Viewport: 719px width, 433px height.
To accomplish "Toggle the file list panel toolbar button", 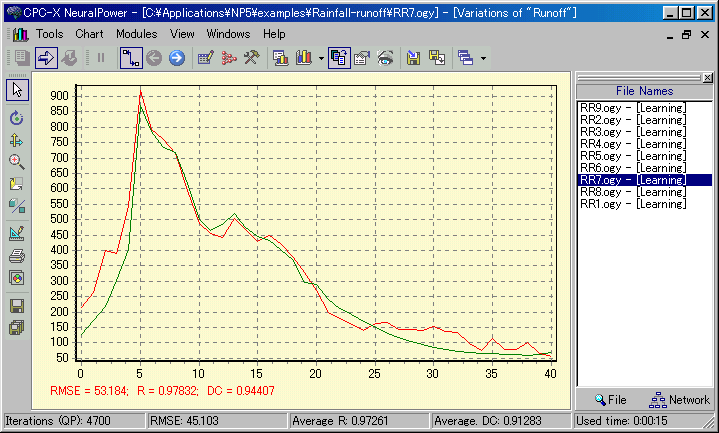I will pos(339,58).
